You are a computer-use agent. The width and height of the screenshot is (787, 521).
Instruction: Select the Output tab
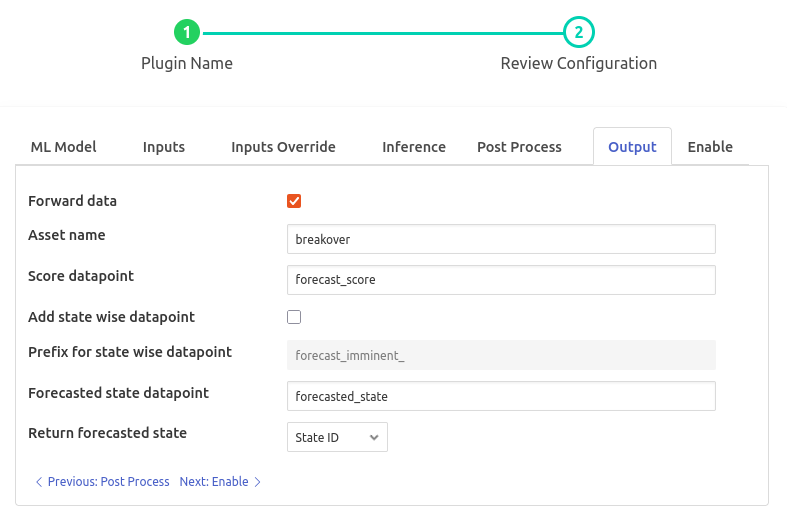[632, 147]
